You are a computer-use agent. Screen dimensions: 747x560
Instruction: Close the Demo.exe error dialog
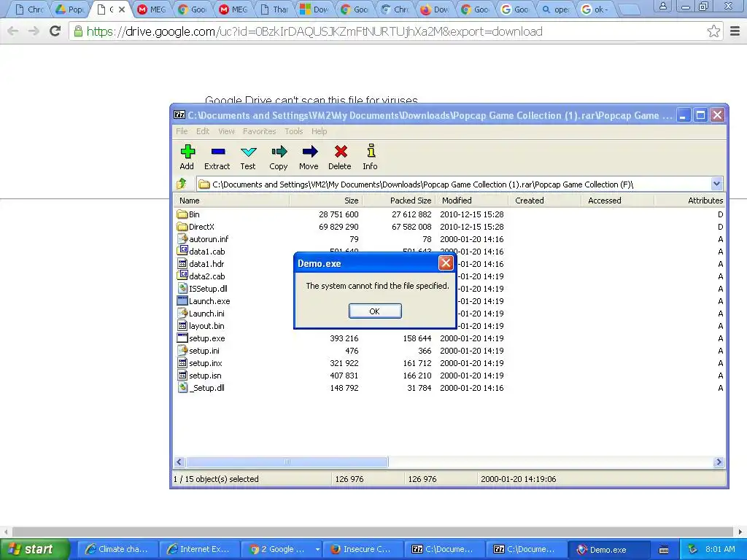(x=446, y=262)
